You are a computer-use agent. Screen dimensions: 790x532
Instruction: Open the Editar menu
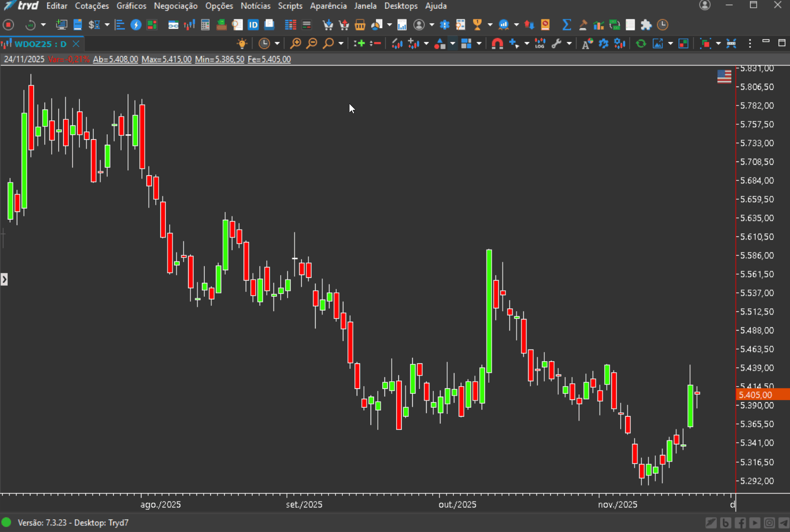[x=57, y=6]
